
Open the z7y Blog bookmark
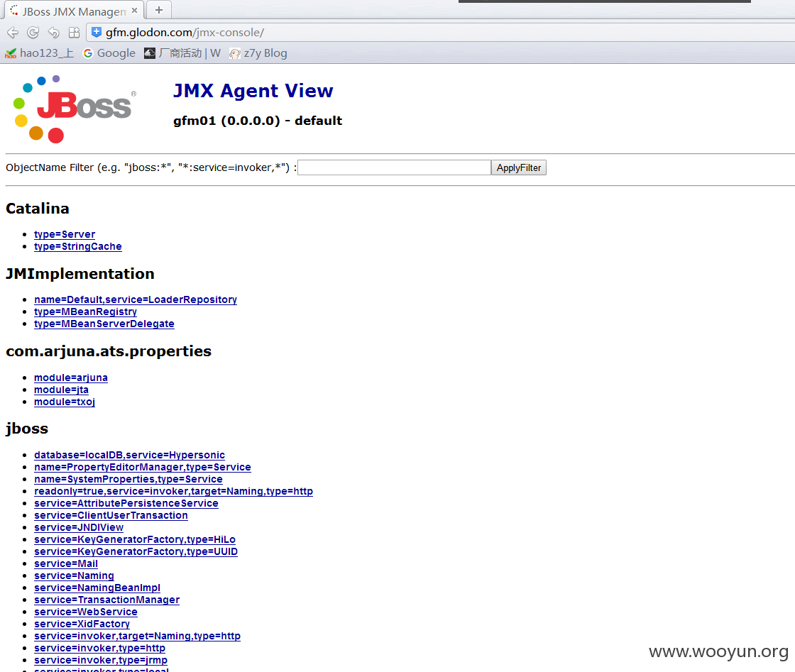(x=258, y=53)
